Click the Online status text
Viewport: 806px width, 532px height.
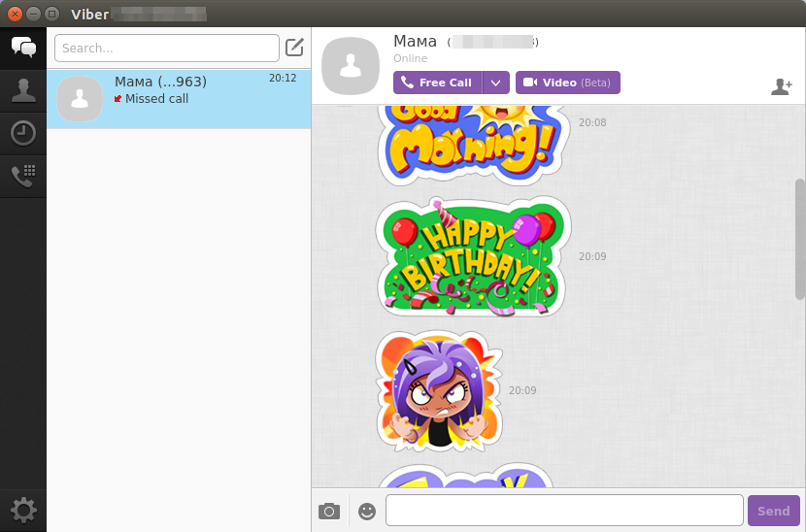tap(410, 58)
